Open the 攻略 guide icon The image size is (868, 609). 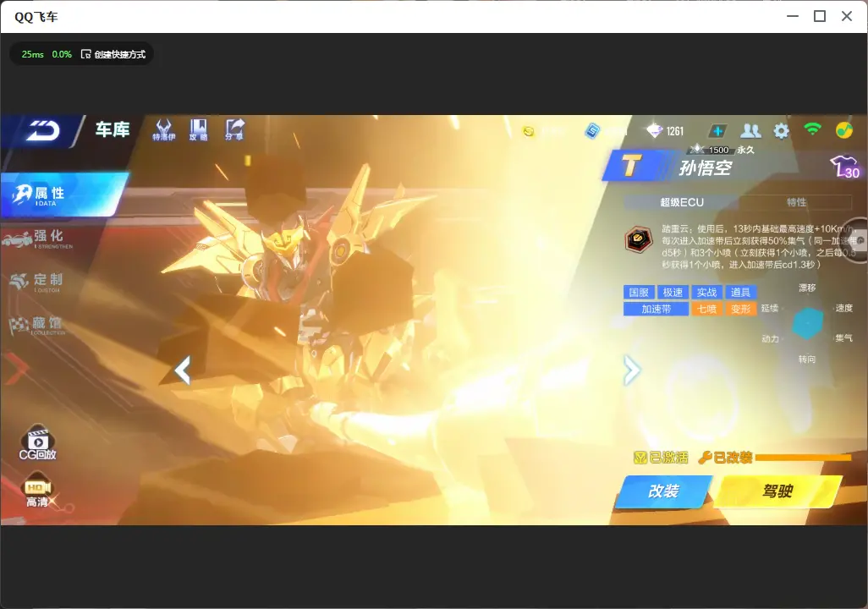click(198, 129)
